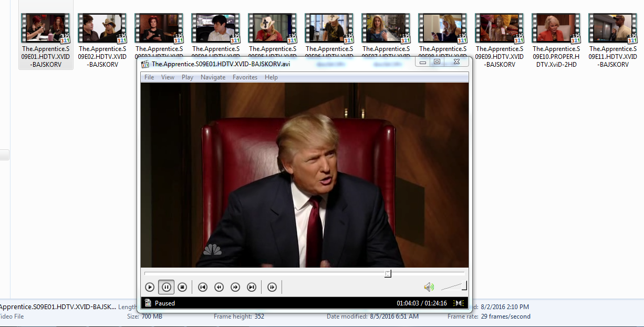Click the Frame rate value 29 frames/second

[506, 316]
